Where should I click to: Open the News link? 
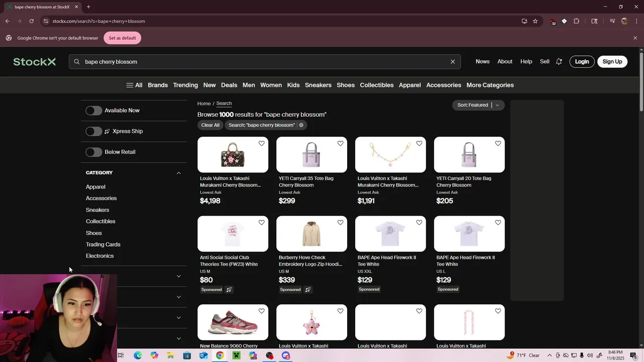[x=482, y=61]
